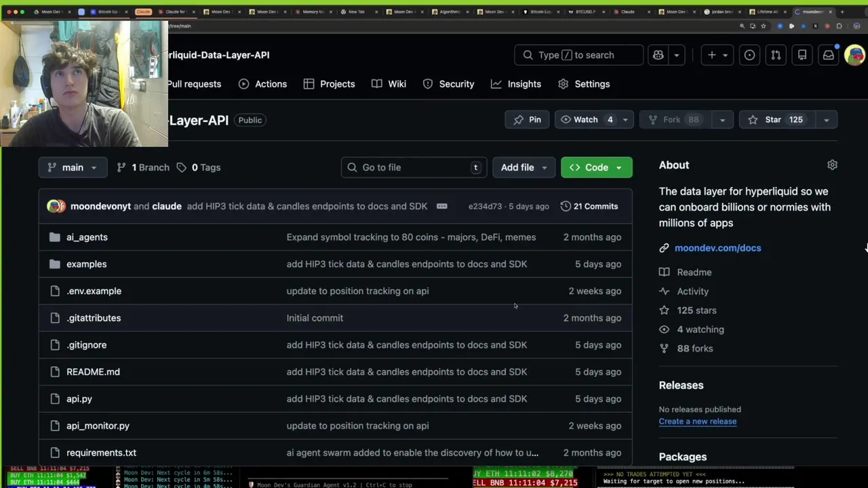Open the README.md file
The width and height of the screenshot is (868, 488).
93,372
